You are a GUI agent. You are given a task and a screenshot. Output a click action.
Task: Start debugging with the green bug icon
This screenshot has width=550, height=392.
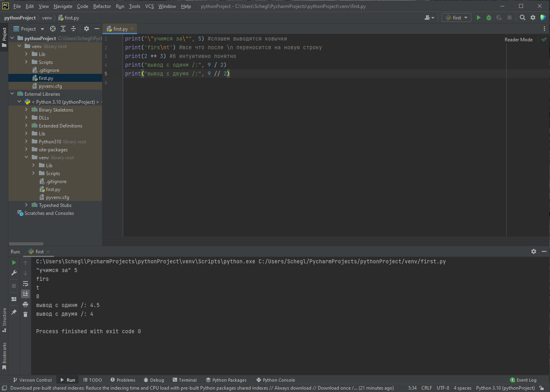(x=489, y=17)
